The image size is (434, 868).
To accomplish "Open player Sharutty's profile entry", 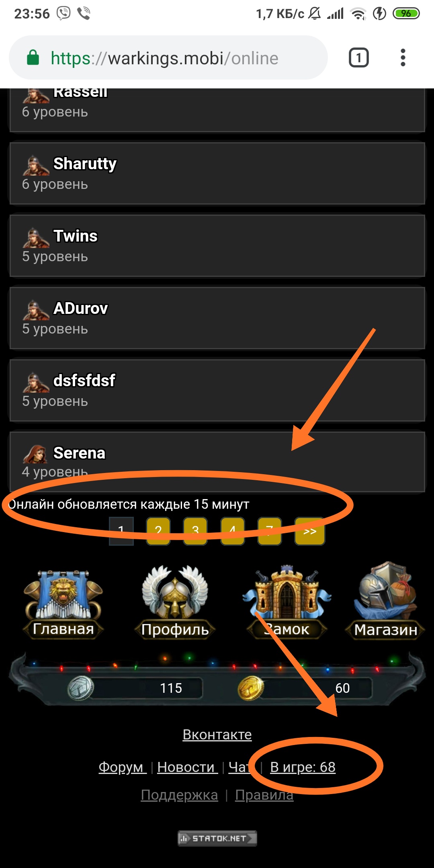I will click(x=217, y=173).
